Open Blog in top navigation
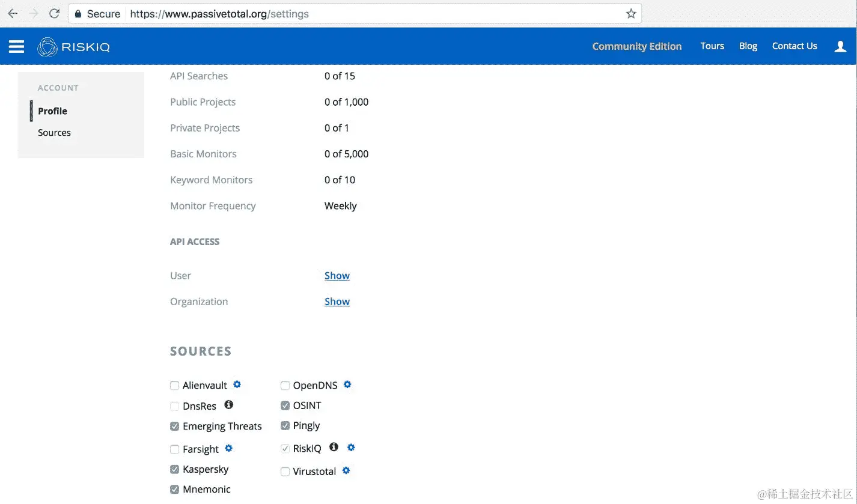The image size is (857, 504). click(748, 46)
